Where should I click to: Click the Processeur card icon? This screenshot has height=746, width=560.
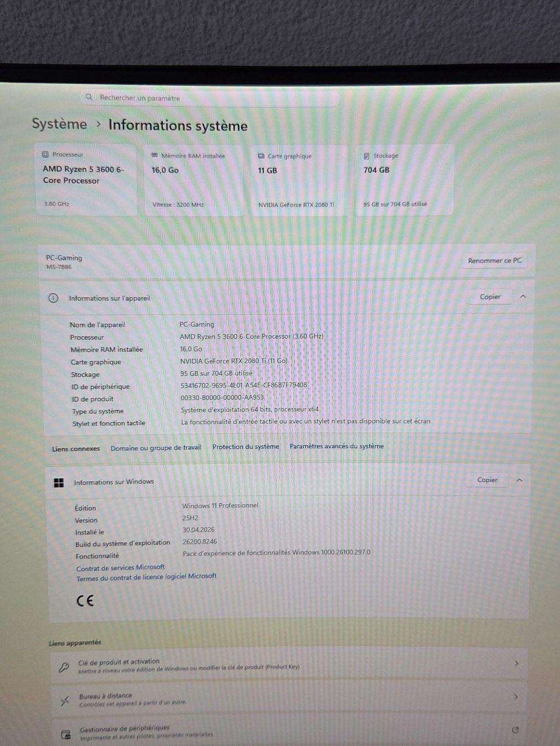point(45,154)
